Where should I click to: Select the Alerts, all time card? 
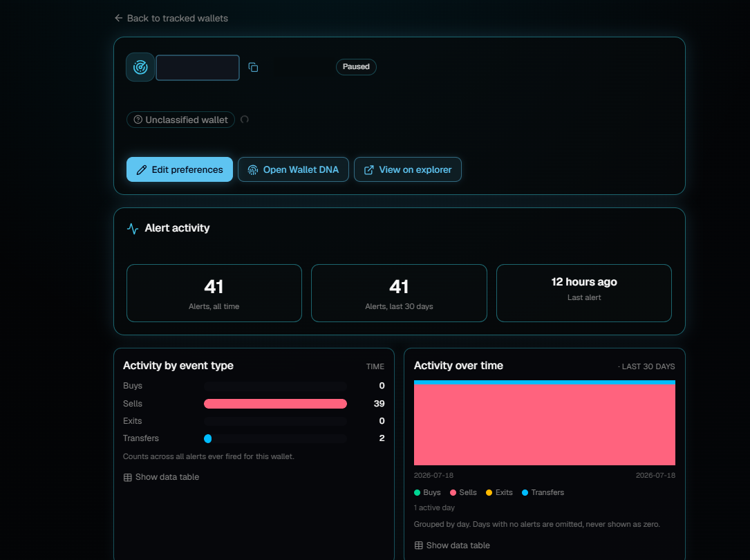(x=214, y=293)
